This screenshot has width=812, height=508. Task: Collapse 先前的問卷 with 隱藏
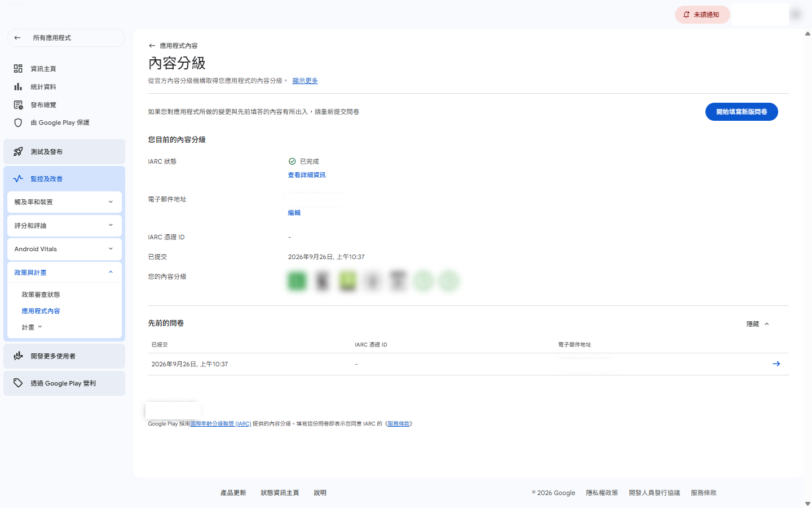[x=758, y=324]
